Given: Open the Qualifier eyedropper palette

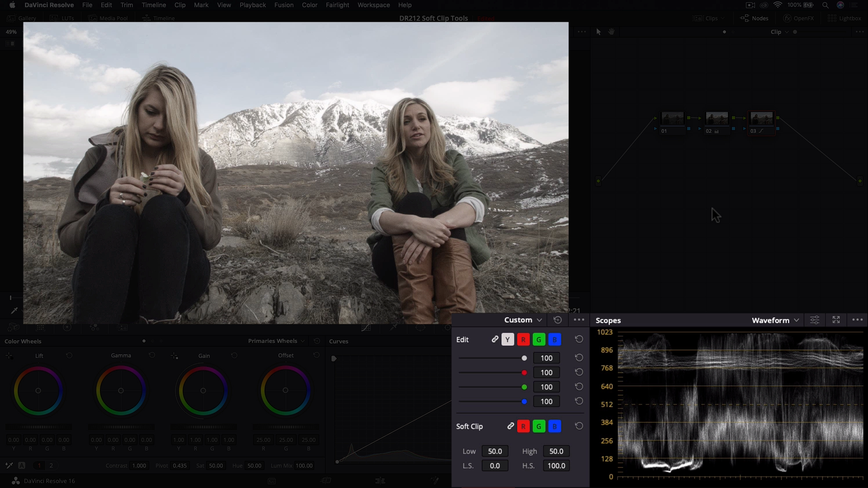Looking at the screenshot, I should click(x=394, y=328).
